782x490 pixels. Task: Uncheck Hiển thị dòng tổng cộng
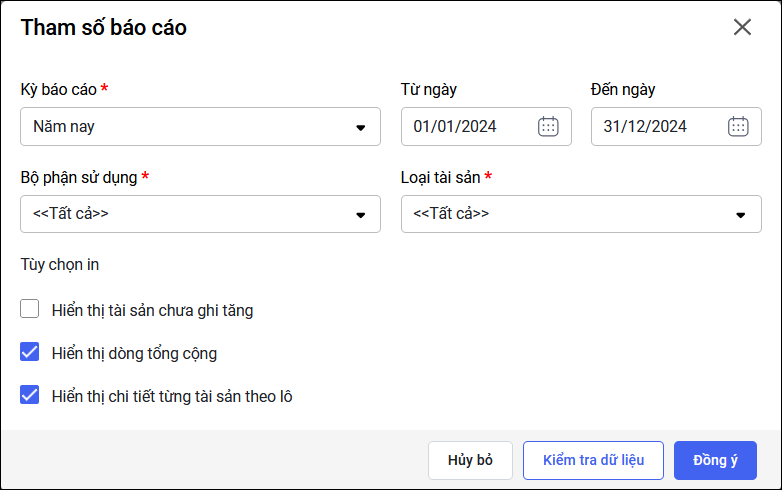pyautogui.click(x=30, y=352)
